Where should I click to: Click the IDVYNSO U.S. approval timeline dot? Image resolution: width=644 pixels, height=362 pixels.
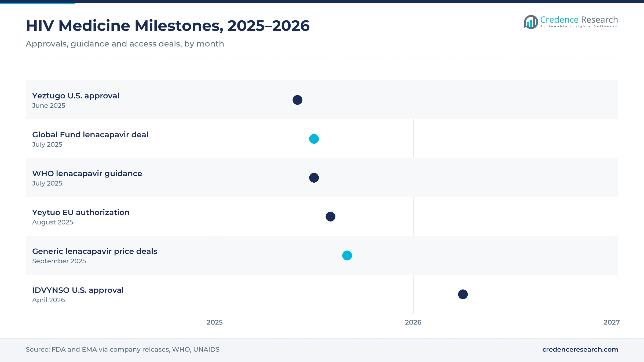[x=463, y=294]
